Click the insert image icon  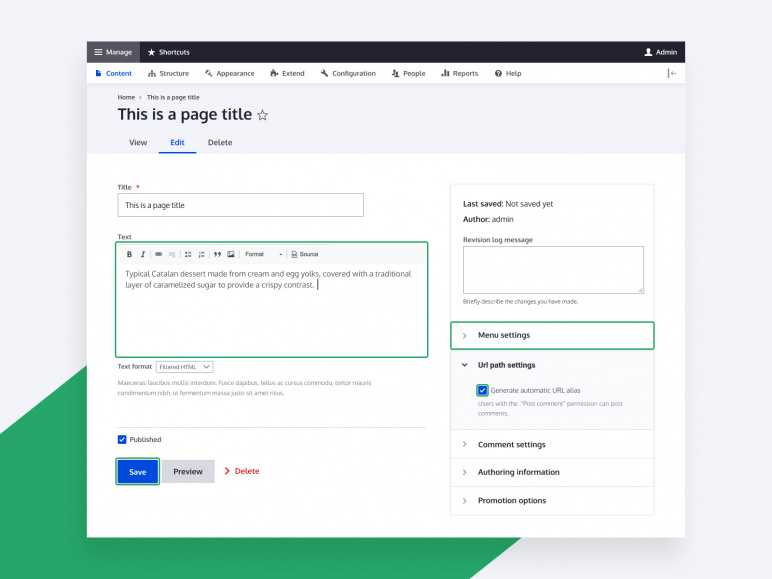[231, 254]
